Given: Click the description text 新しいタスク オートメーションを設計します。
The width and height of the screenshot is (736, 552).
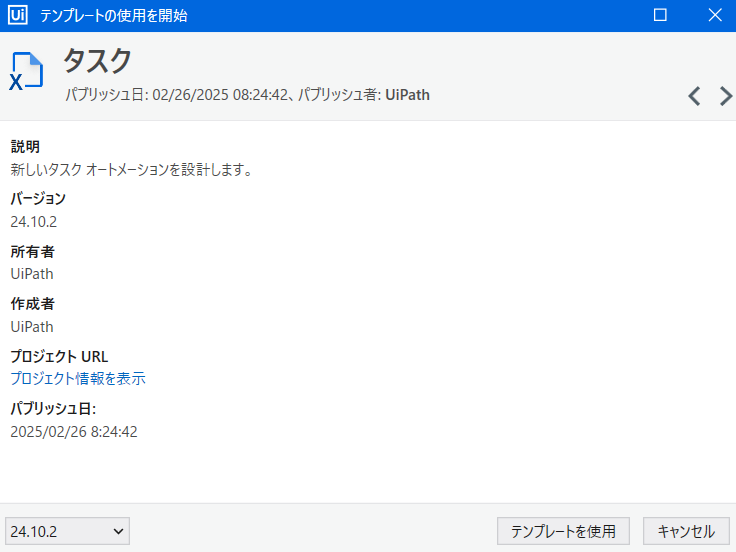Looking at the screenshot, I should click(x=132, y=169).
